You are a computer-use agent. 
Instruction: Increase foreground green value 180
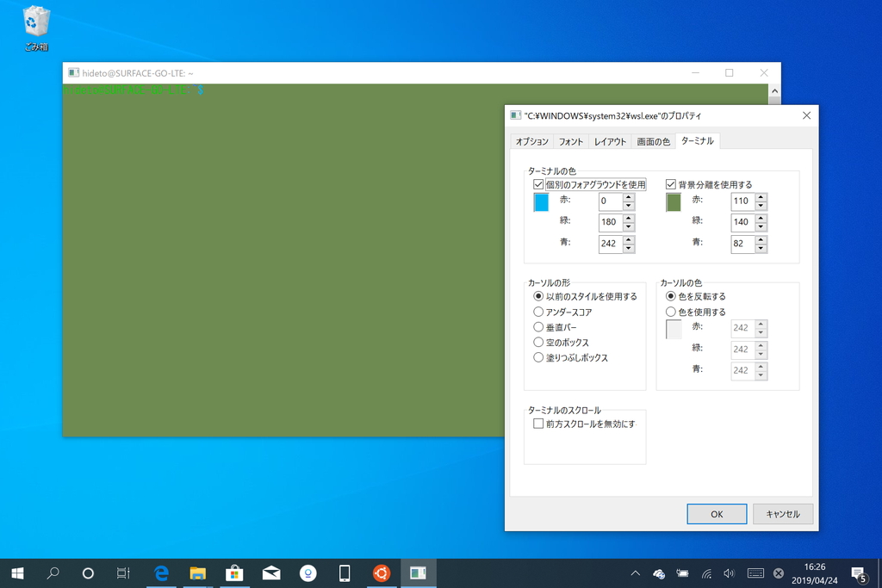629,218
